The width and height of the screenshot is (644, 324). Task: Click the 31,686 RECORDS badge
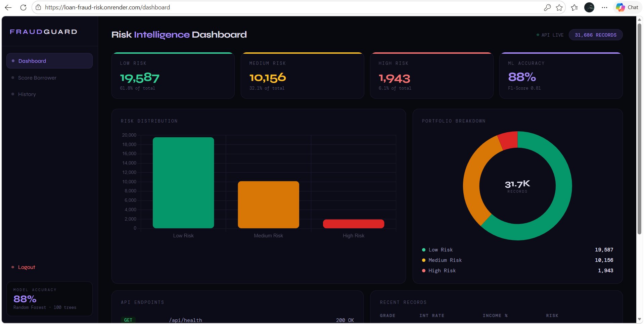595,35
